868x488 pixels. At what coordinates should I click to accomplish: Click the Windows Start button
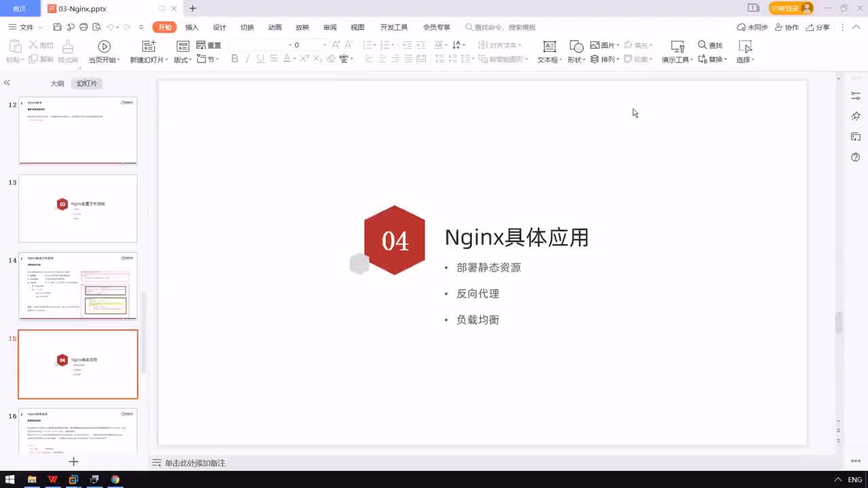(x=10, y=479)
